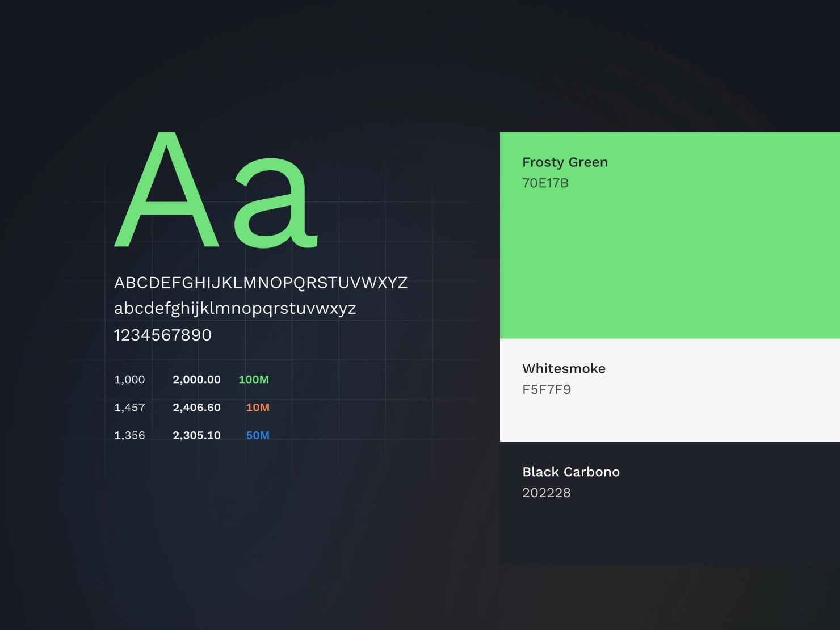Click the hex code 70E17B

(x=545, y=183)
